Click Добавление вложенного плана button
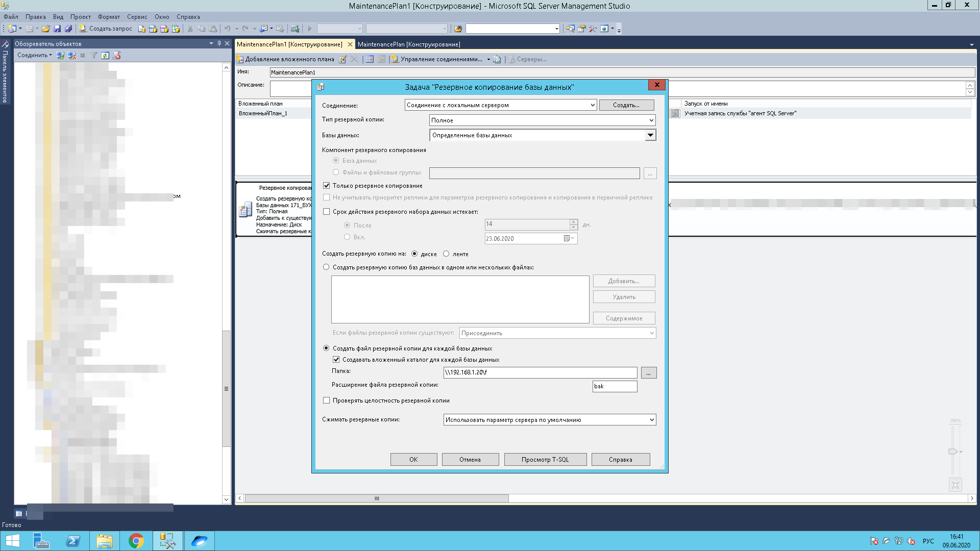This screenshot has height=551, width=980. click(285, 59)
